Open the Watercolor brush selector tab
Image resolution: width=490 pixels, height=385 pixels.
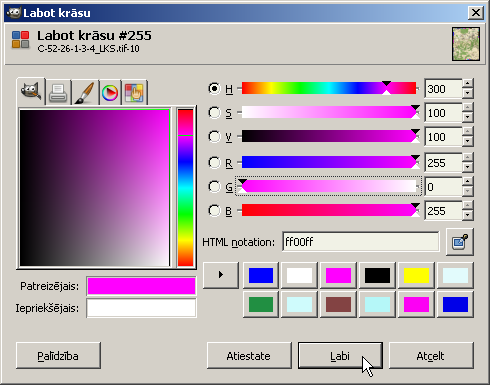click(x=85, y=92)
